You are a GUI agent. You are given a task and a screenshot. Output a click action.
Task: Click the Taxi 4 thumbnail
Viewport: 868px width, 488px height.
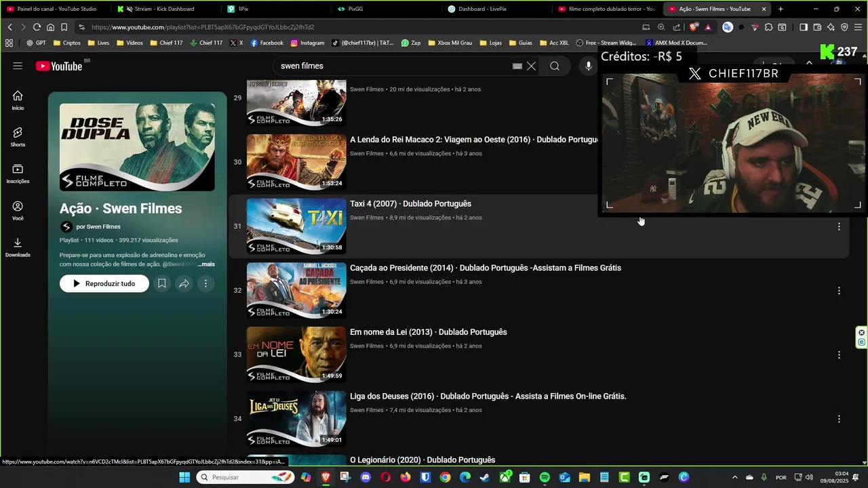point(296,226)
